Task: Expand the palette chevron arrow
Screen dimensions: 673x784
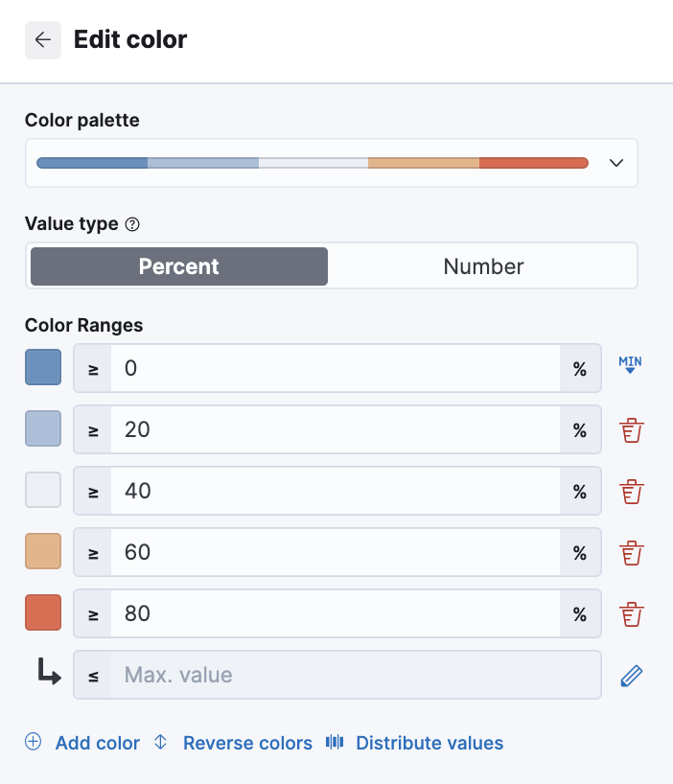Action: (x=616, y=163)
